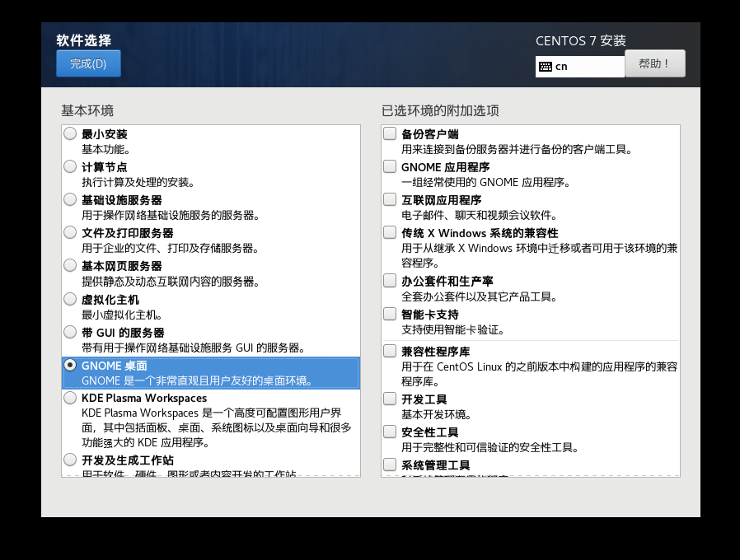Click text 用于完整性和可信验证的安全性工具。

[x=490, y=448]
